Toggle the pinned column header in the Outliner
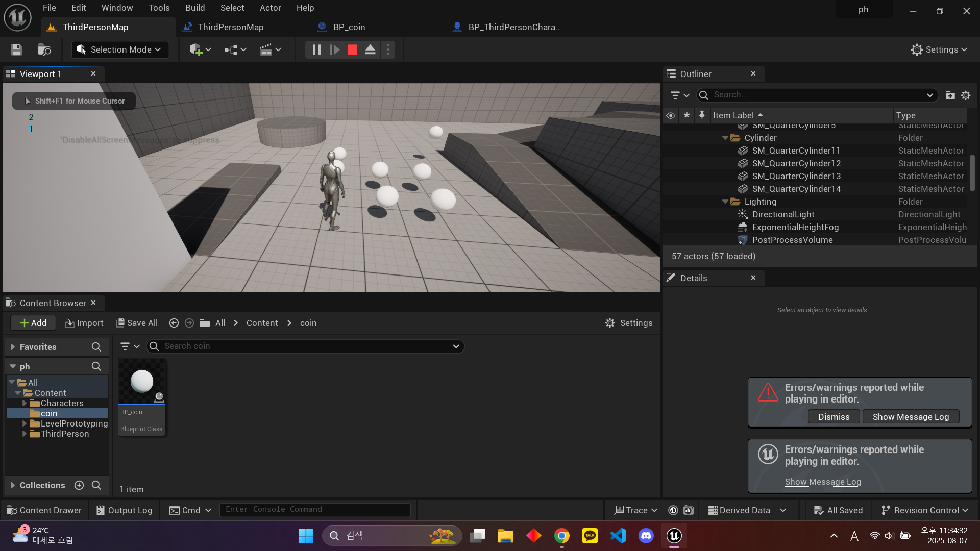The image size is (980, 551). click(702, 115)
